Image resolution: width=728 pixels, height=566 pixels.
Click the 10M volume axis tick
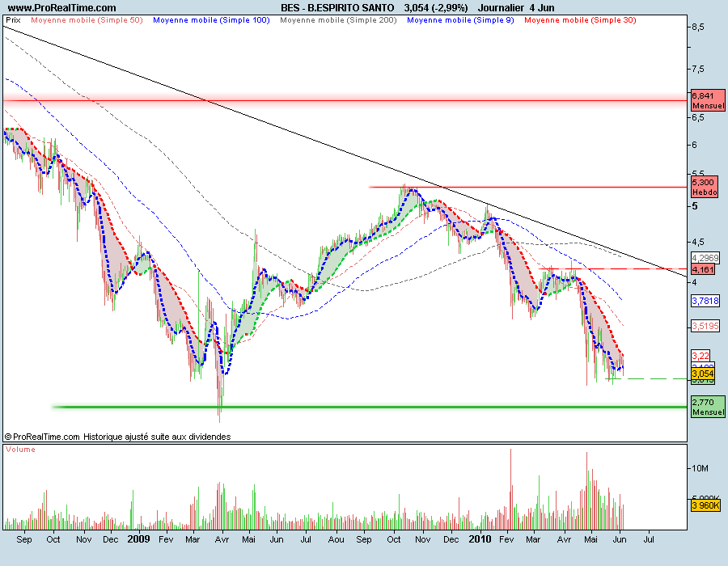(700, 468)
